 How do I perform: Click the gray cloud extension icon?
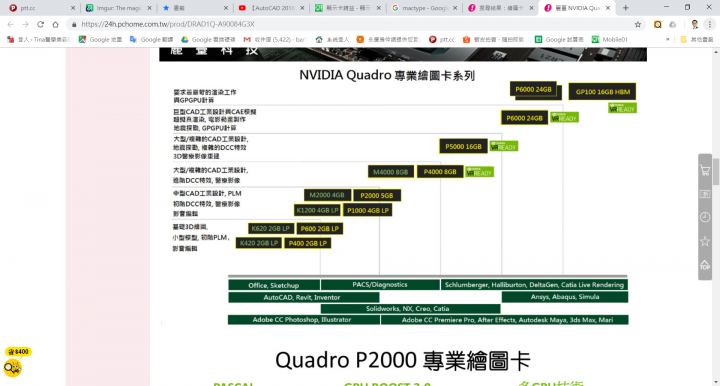tap(673, 24)
